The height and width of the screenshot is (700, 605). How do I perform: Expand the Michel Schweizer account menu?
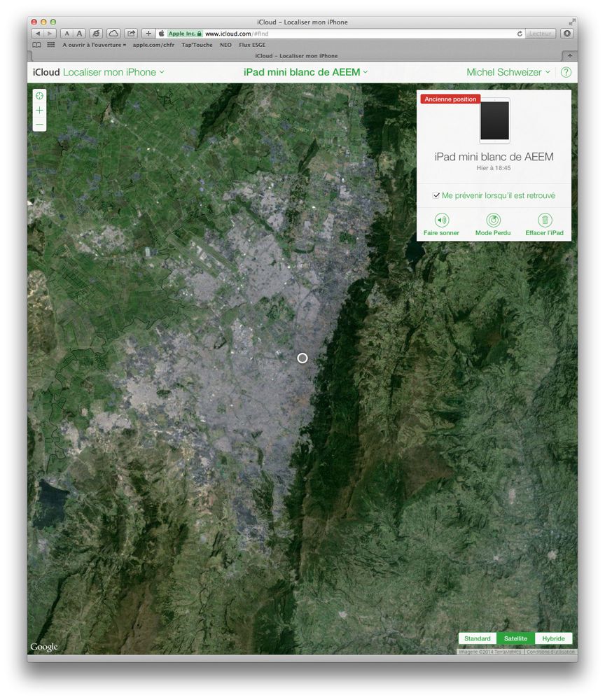tap(508, 72)
